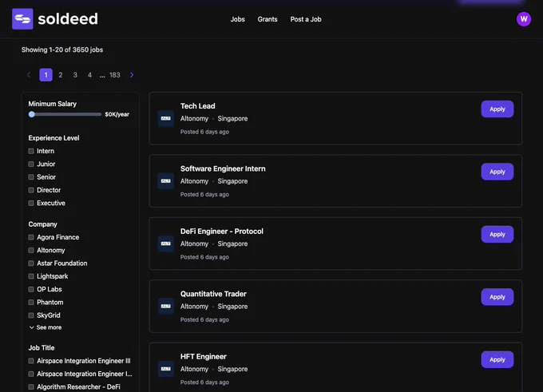543x392 pixels.
Task: Check the Altonomy company filter
Action: (31, 251)
